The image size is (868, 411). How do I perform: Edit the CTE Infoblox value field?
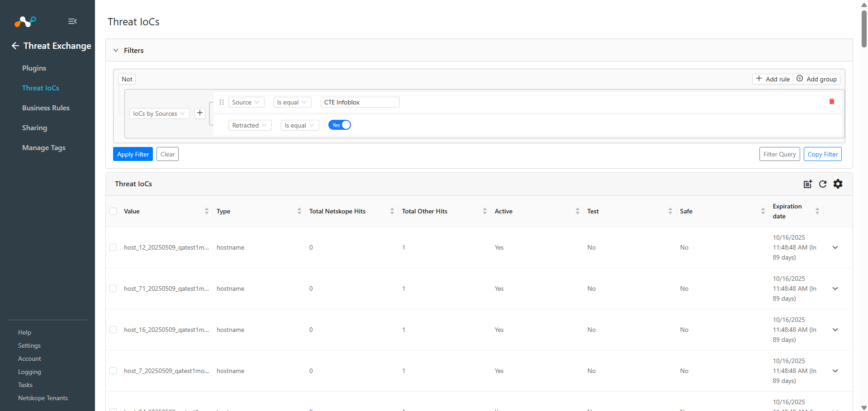[x=360, y=102]
